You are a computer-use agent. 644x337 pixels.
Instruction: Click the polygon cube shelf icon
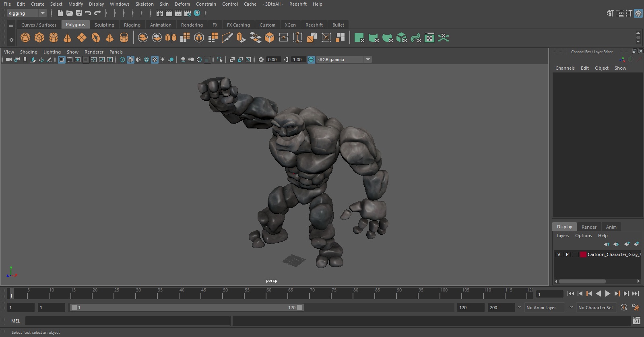coord(39,38)
